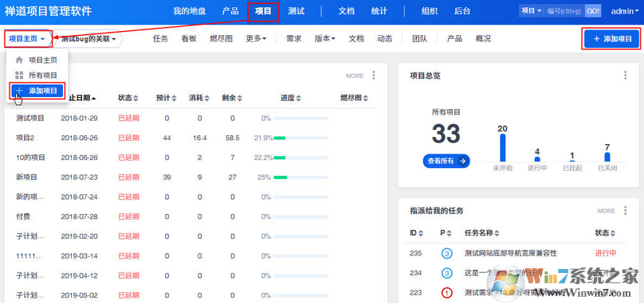The height and width of the screenshot is (304, 644).
Task: Open the 概况 sub-menu item
Action: 483,39
